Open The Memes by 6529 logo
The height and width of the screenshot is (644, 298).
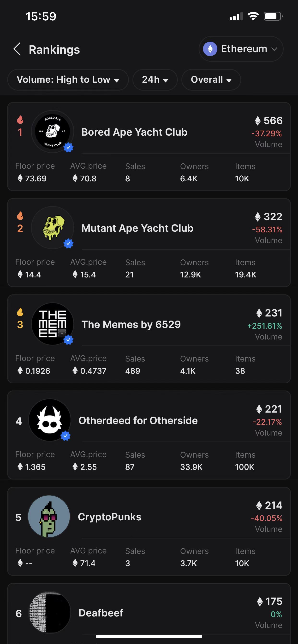[x=53, y=324]
